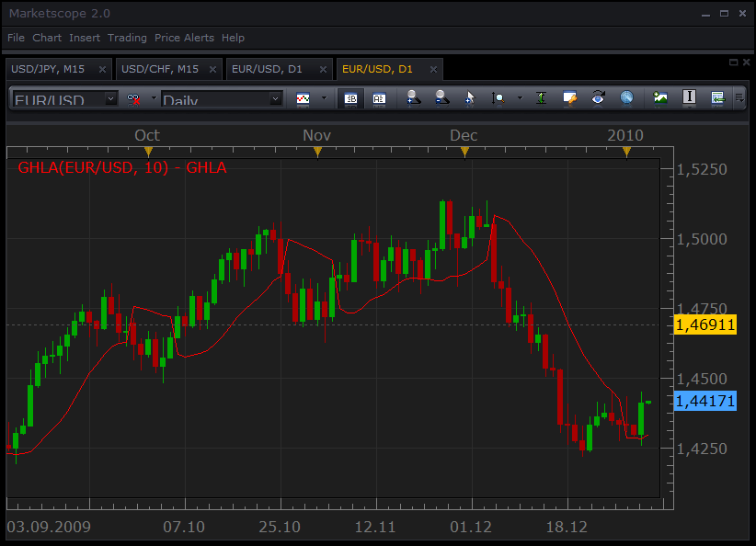The width and height of the screenshot is (756, 546).
Task: Click the Dec timeline marker triangle
Action: 464,153
